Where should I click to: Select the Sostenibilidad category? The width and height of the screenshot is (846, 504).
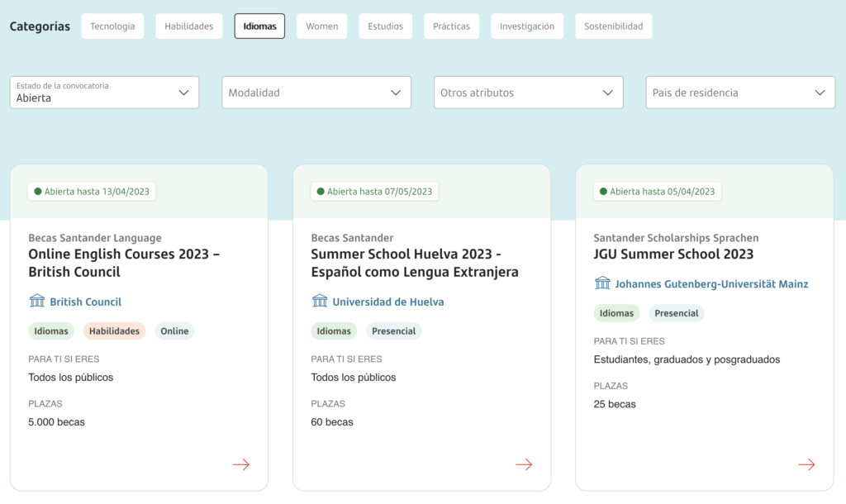coord(614,26)
